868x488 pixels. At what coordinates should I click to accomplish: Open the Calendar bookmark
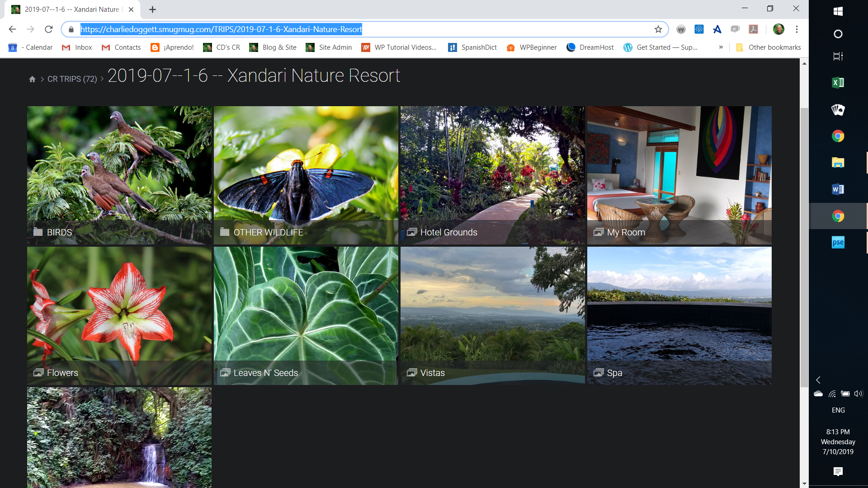31,47
